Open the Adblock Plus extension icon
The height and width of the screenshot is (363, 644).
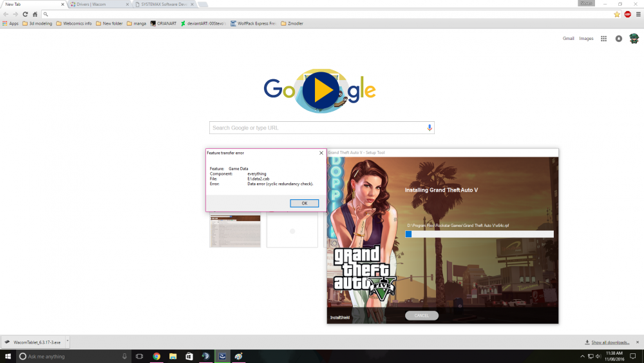627,14
